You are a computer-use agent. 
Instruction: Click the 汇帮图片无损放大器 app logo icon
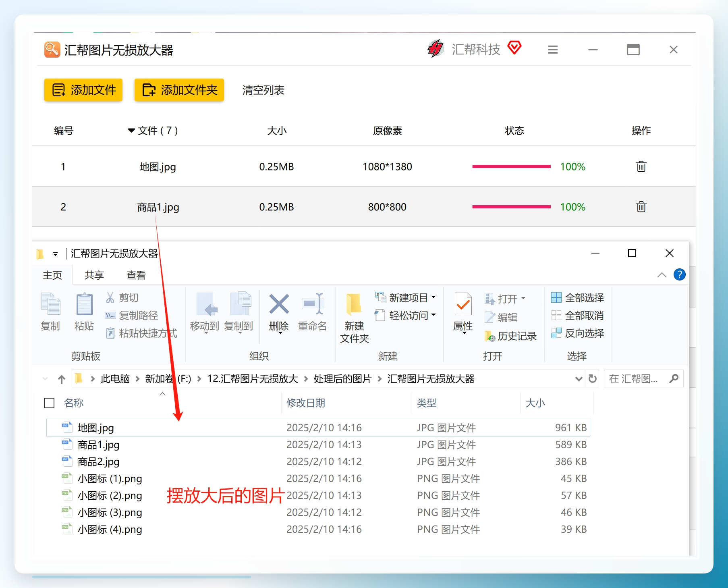(x=52, y=50)
